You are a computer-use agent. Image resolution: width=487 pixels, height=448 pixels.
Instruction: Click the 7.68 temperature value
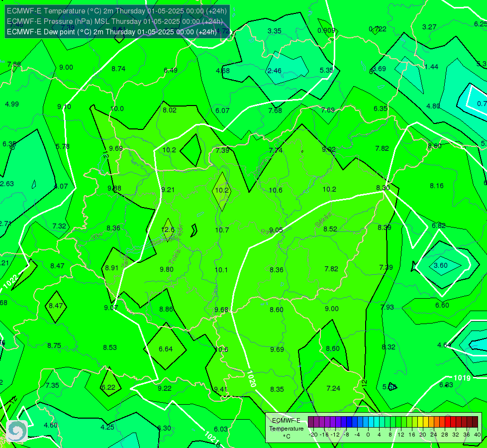(x=275, y=111)
